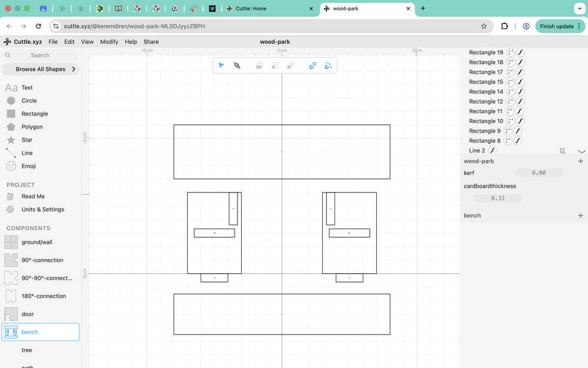The width and height of the screenshot is (588, 368).
Task: Add a Polygon shape
Action: pos(32,127)
